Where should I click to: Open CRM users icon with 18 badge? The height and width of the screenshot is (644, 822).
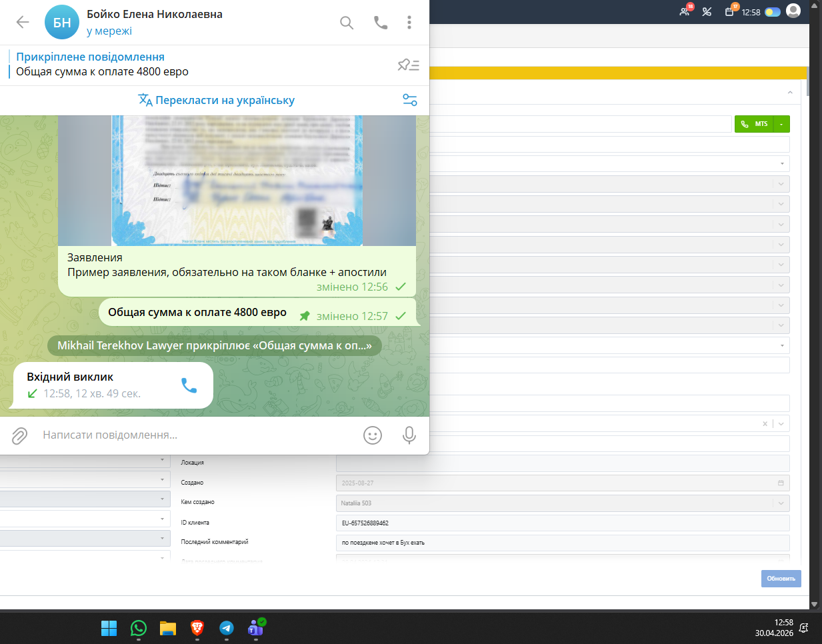pos(685,11)
